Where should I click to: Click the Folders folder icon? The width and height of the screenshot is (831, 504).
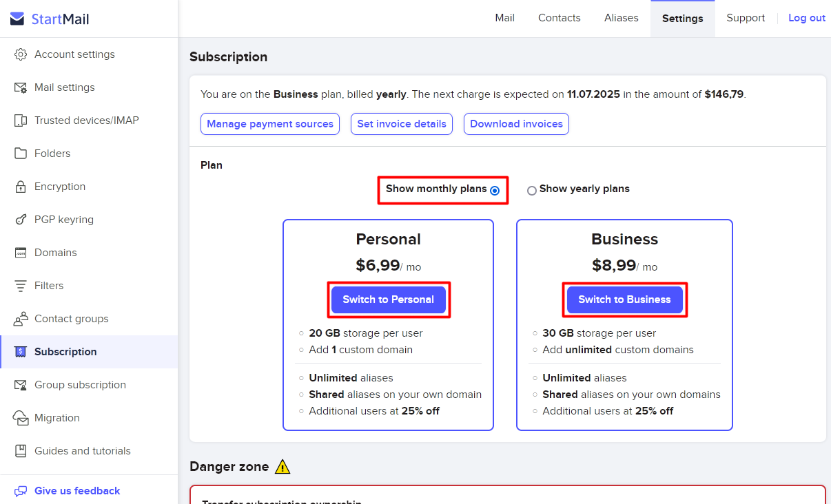tap(21, 154)
